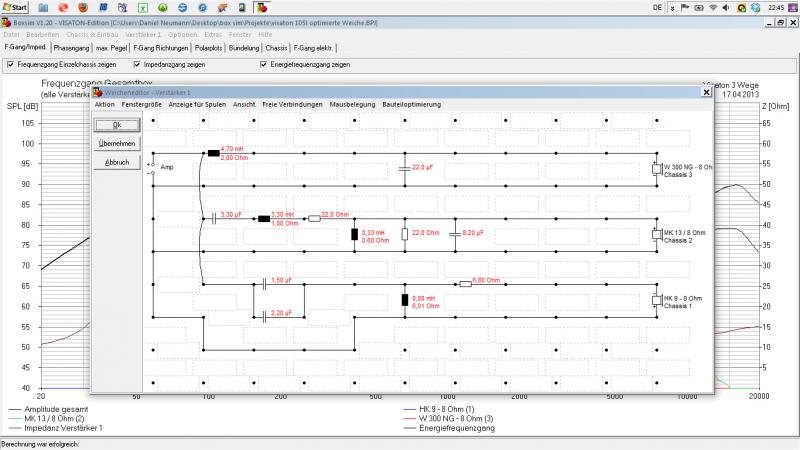
Task: Open the Anzeige für Spulen menu
Action: [x=197, y=104]
